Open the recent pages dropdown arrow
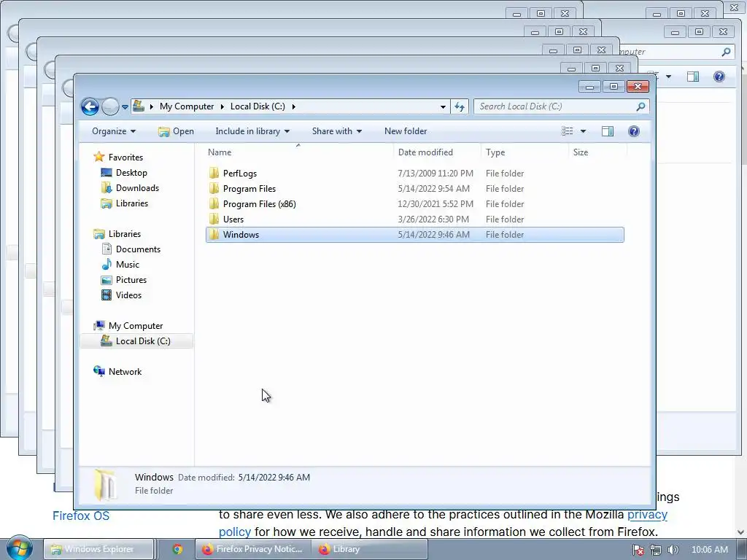 [125, 107]
